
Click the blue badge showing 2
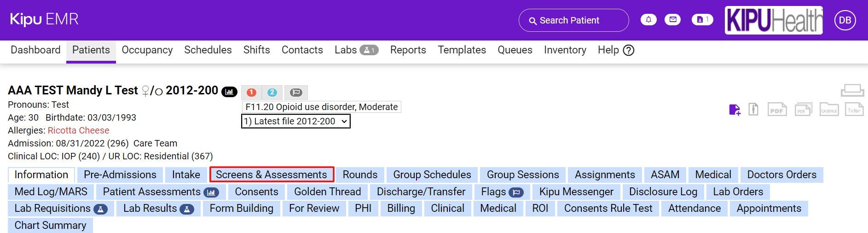click(x=272, y=93)
